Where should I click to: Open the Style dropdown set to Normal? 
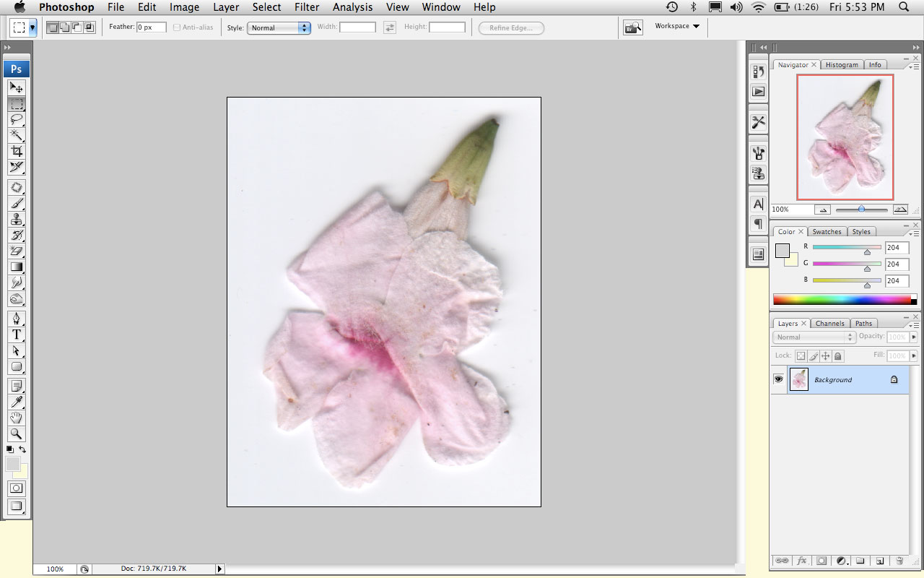click(x=279, y=27)
